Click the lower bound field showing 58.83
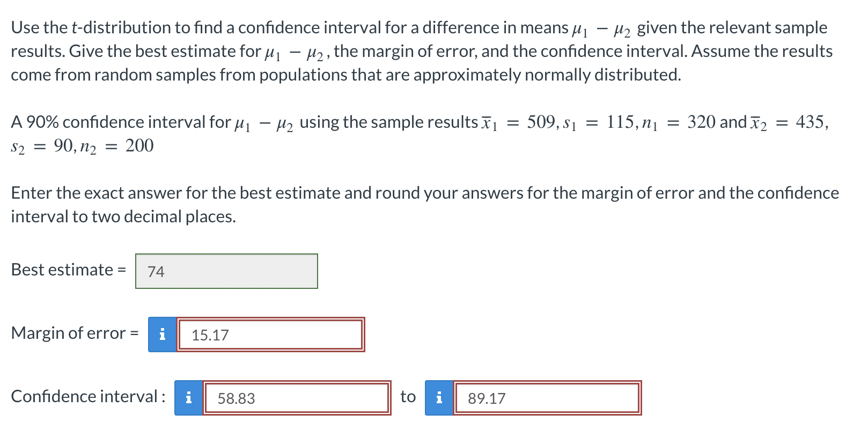The height and width of the screenshot is (436, 868). point(297,398)
